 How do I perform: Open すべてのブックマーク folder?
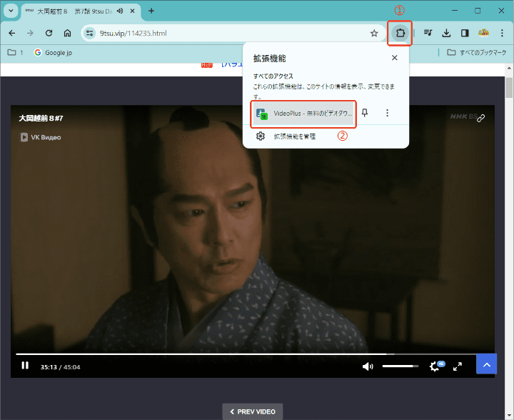(x=477, y=52)
